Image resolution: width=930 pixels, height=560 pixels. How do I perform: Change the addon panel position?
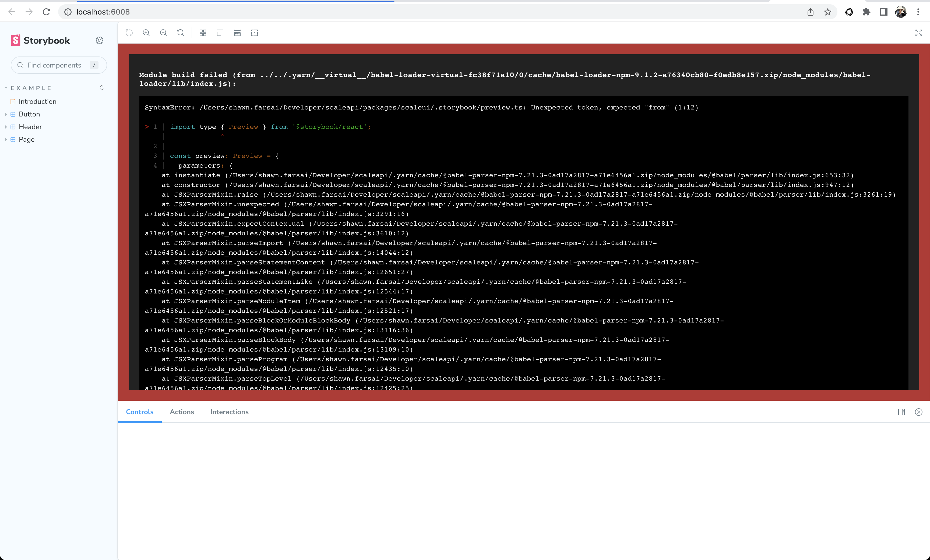pyautogui.click(x=902, y=412)
